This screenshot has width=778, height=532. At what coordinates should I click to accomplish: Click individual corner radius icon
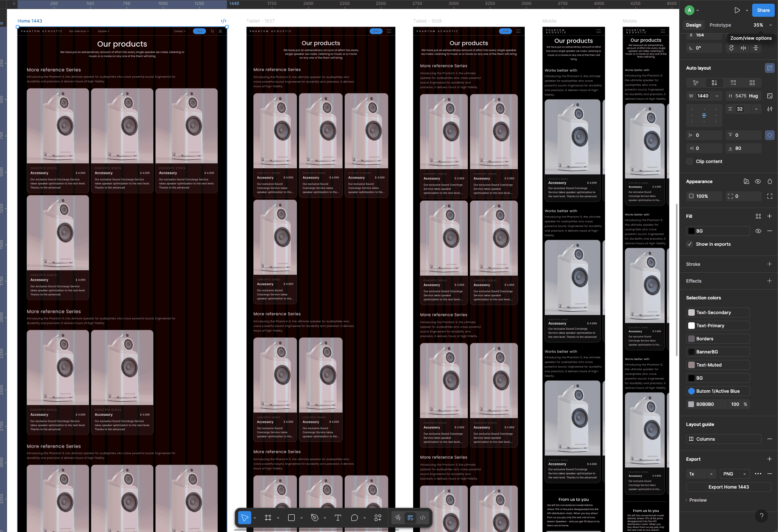770,196
